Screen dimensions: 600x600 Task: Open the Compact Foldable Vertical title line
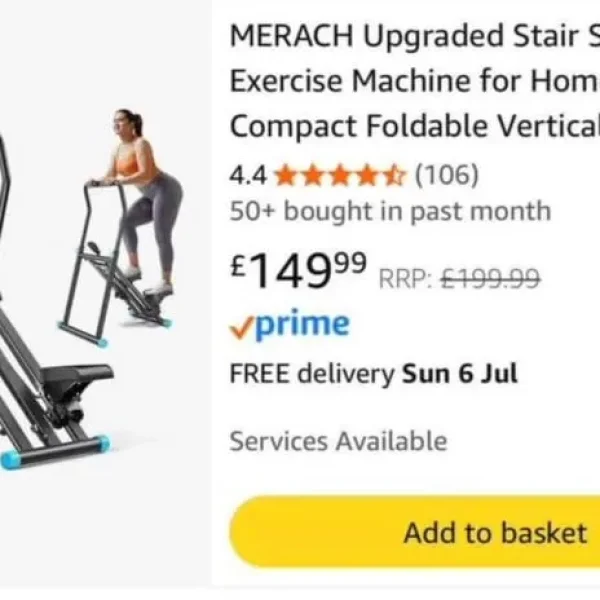(415, 126)
